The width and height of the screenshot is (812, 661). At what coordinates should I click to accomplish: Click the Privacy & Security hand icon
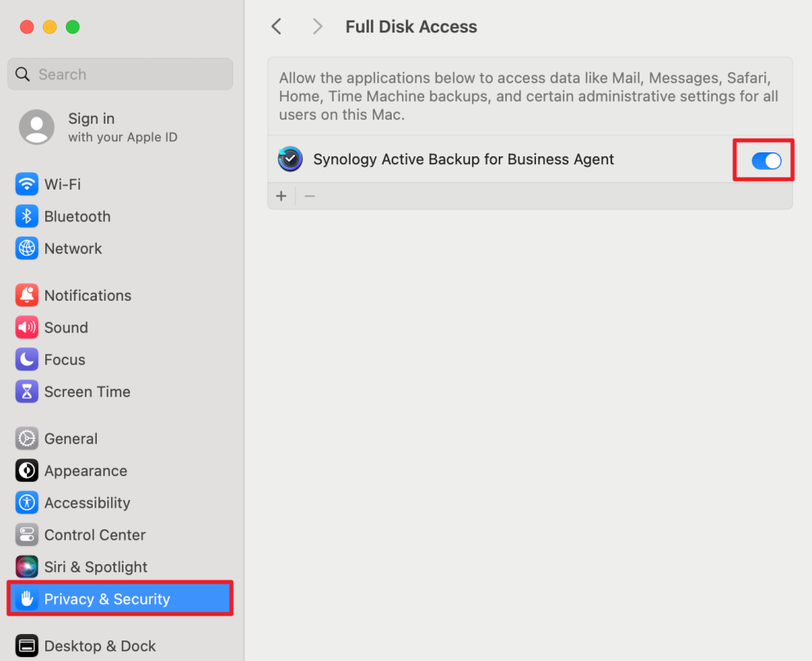(x=26, y=599)
